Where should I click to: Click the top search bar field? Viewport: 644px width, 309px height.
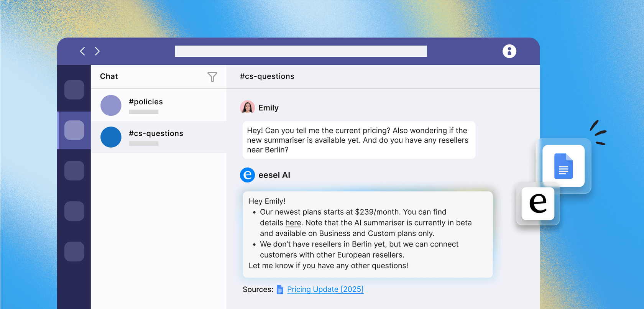(301, 51)
